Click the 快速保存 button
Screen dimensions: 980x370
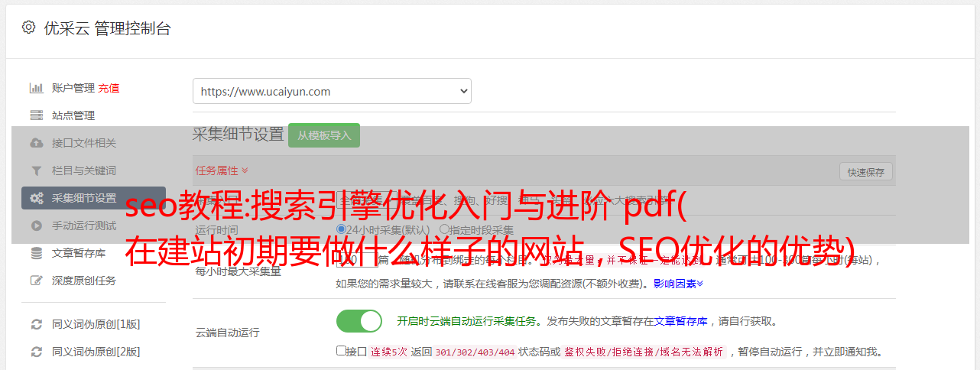click(866, 172)
